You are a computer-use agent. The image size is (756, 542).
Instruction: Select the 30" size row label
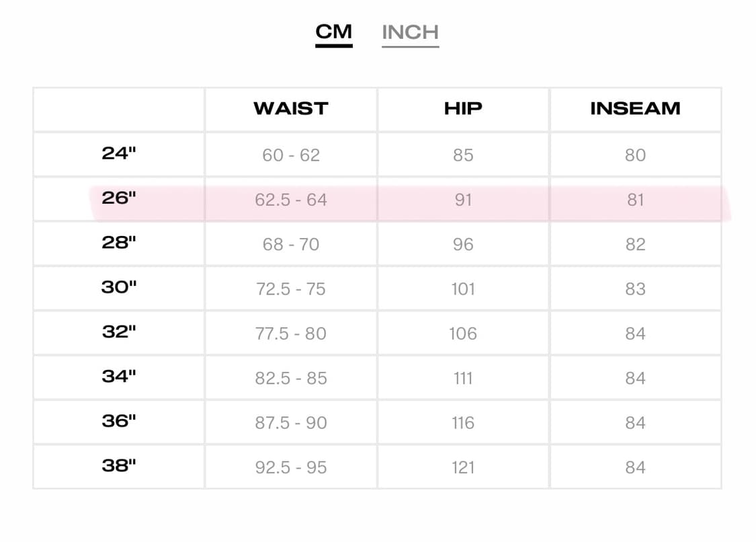(x=118, y=287)
